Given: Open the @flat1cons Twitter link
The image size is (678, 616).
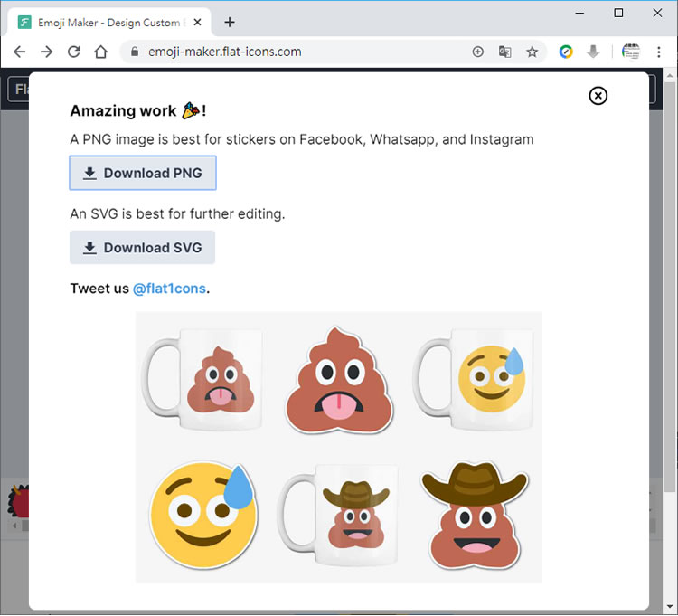Looking at the screenshot, I should [169, 289].
